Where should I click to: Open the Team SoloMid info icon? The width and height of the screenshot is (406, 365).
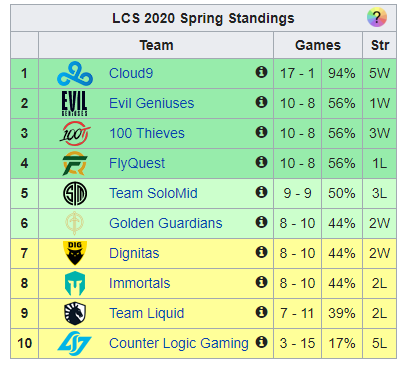pos(261,192)
